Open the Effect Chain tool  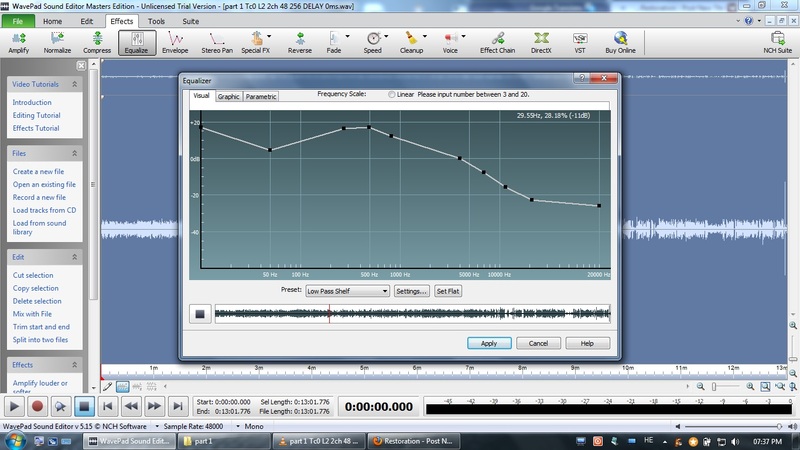497,43
